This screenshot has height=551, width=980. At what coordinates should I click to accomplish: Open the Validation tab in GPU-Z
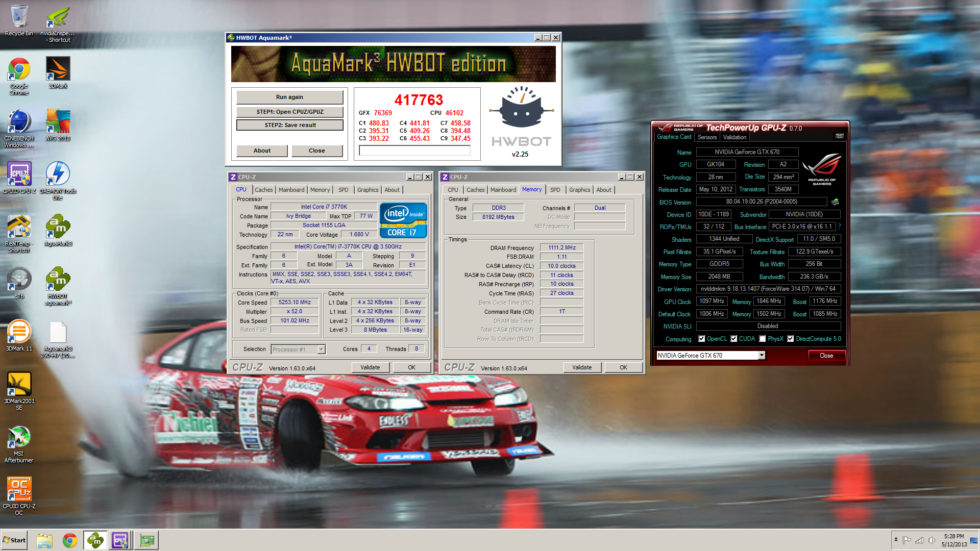tap(734, 137)
